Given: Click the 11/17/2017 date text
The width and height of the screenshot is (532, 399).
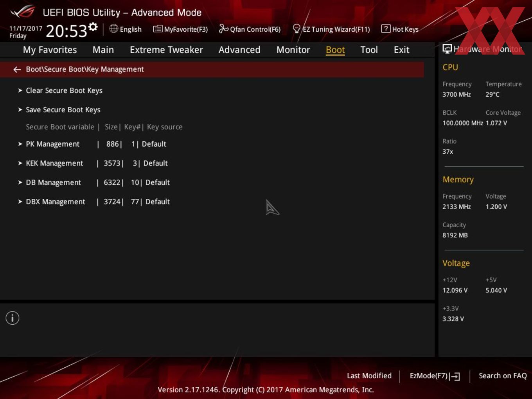Looking at the screenshot, I should [26, 29].
